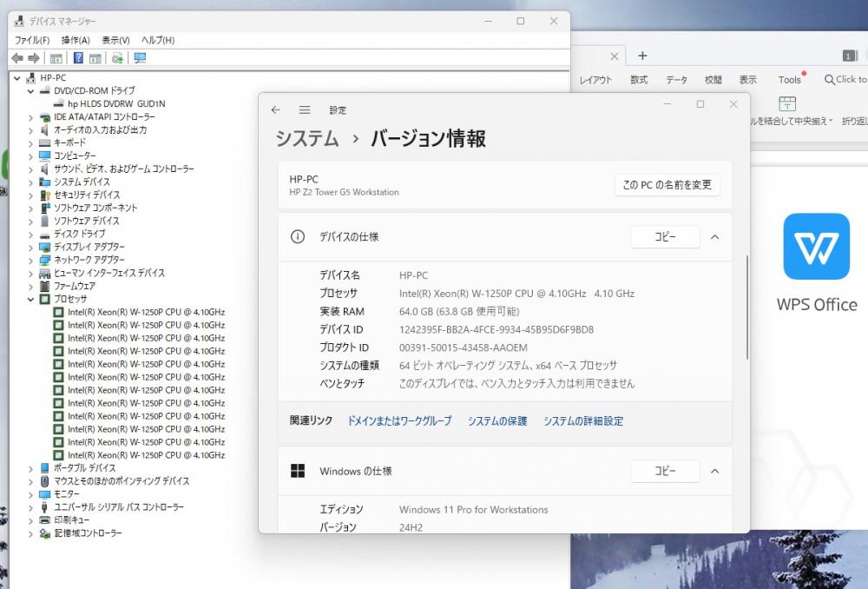Click the Click to search box in WPS
Image resolution: width=868 pixels, height=589 pixels.
click(x=845, y=80)
